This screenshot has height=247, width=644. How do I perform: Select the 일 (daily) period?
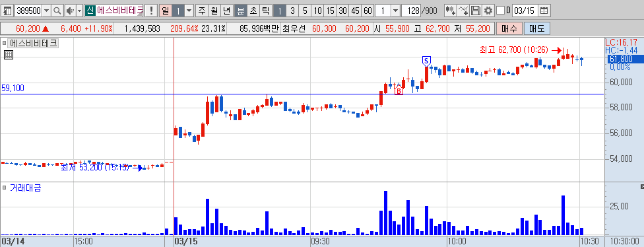click(x=165, y=11)
